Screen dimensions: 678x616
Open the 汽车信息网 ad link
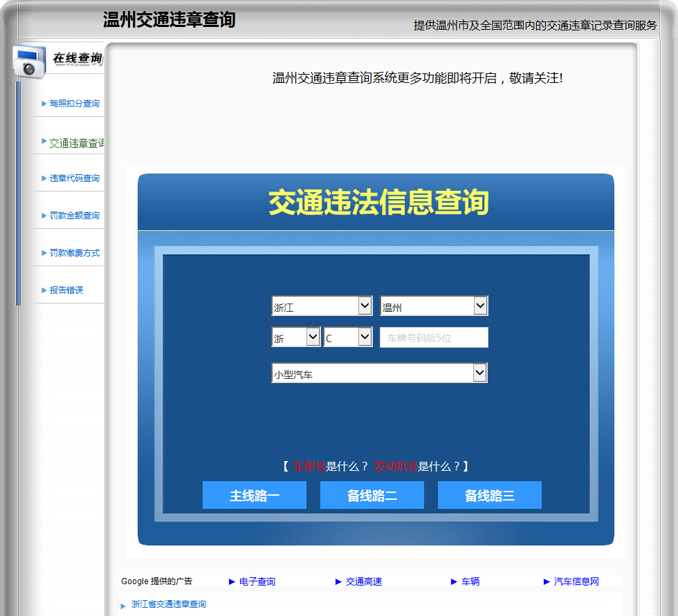(x=576, y=582)
